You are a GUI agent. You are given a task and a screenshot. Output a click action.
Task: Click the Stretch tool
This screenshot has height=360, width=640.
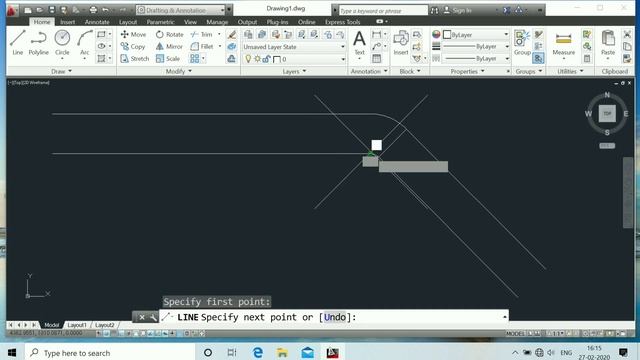coord(135,59)
